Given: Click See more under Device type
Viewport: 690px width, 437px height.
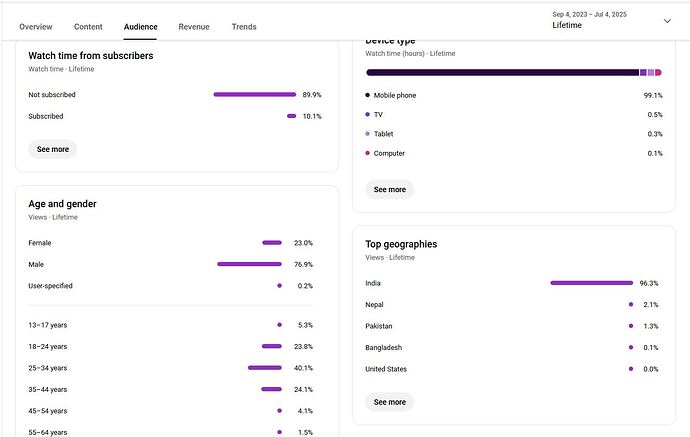Looking at the screenshot, I should pos(389,189).
